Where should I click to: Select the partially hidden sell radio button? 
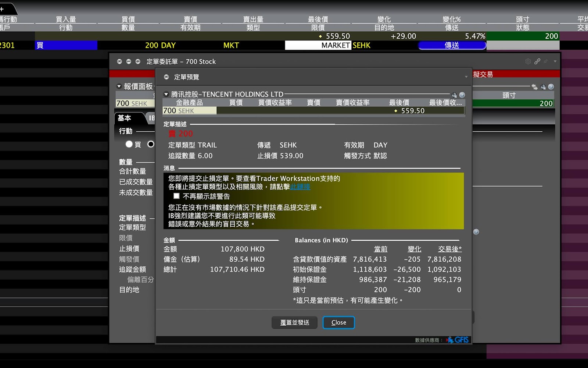pyautogui.click(x=151, y=144)
